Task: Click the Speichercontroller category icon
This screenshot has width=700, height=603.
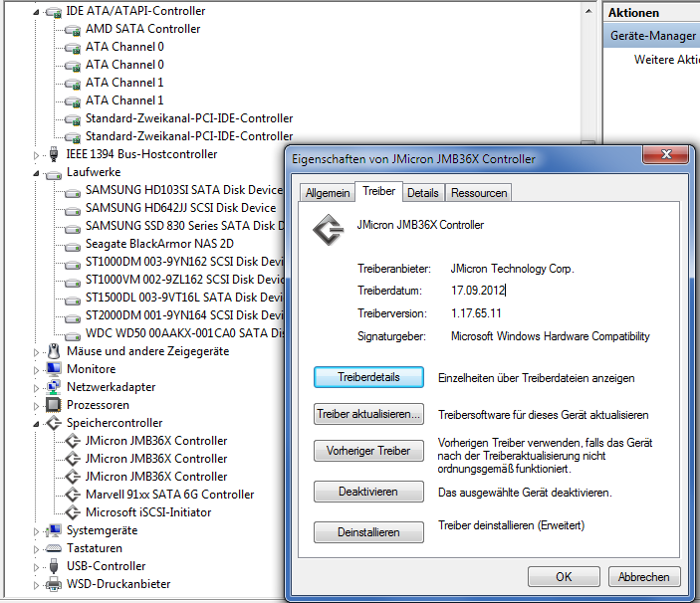Action: click(54, 423)
